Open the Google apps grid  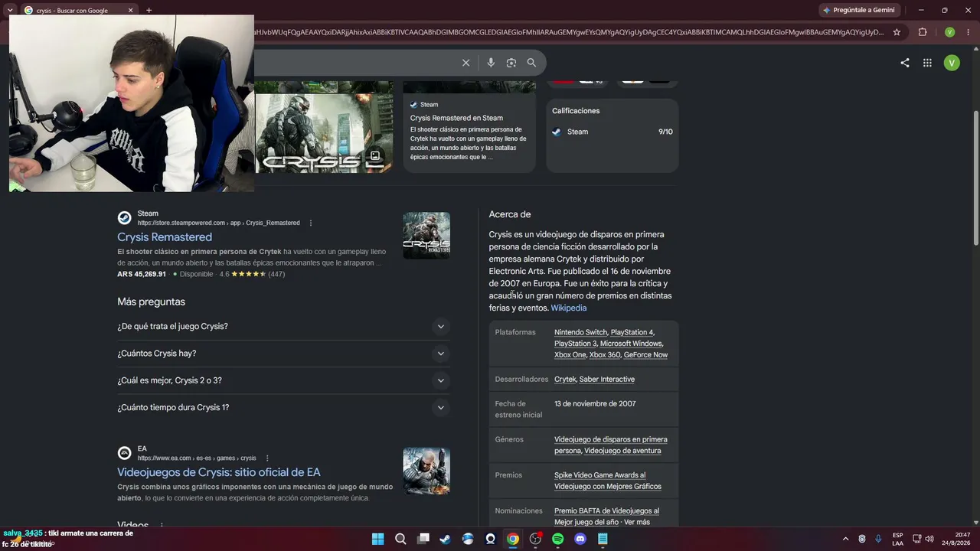coord(927,63)
